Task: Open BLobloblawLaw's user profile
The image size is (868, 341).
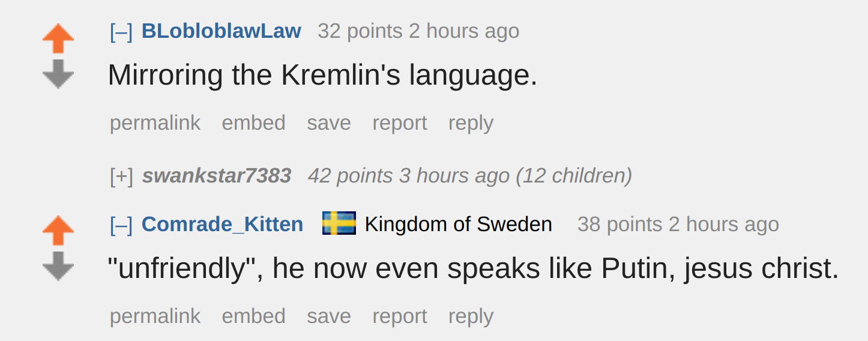Action: 222,31
